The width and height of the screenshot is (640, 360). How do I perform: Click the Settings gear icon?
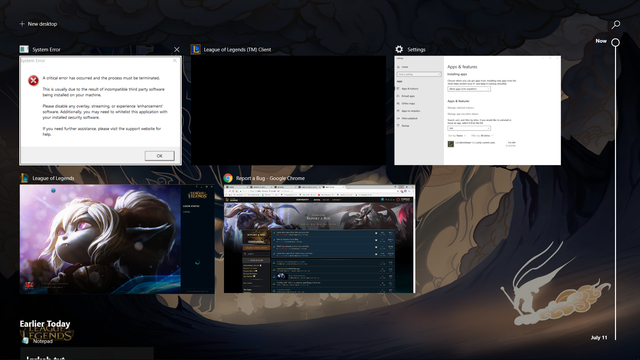pos(399,49)
